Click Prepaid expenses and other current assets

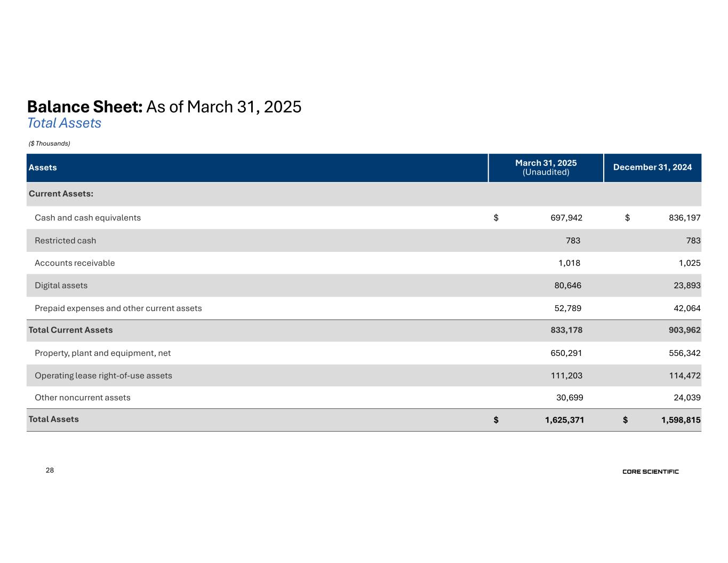point(118,308)
